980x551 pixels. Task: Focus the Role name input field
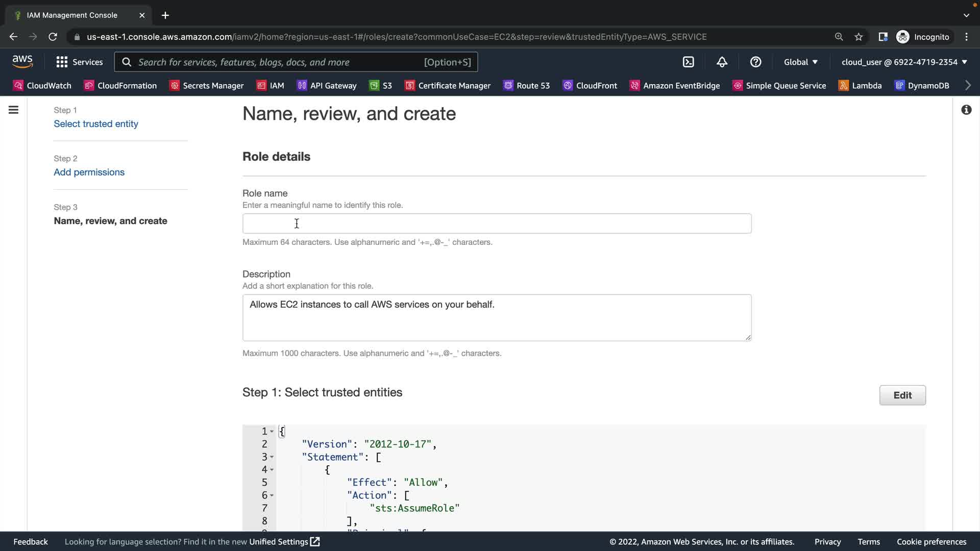[x=496, y=223]
